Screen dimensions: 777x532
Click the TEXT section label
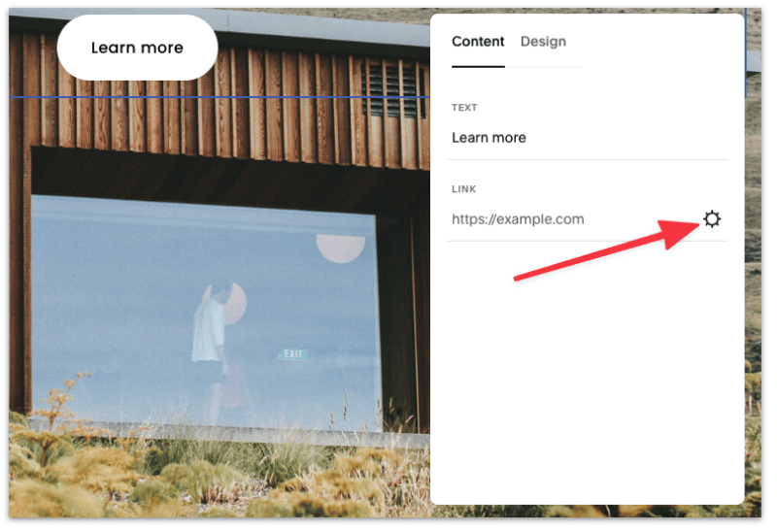(464, 108)
